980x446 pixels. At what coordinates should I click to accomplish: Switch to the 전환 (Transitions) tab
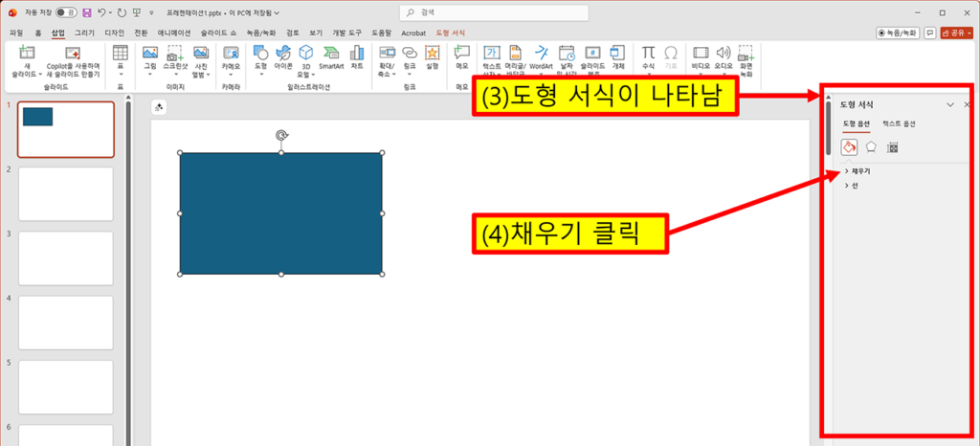142,33
